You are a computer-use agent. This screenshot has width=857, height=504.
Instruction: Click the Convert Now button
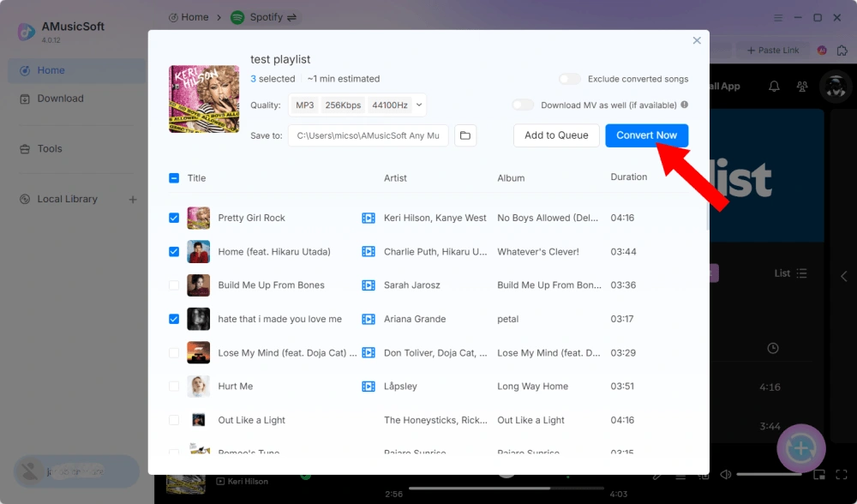(x=646, y=135)
